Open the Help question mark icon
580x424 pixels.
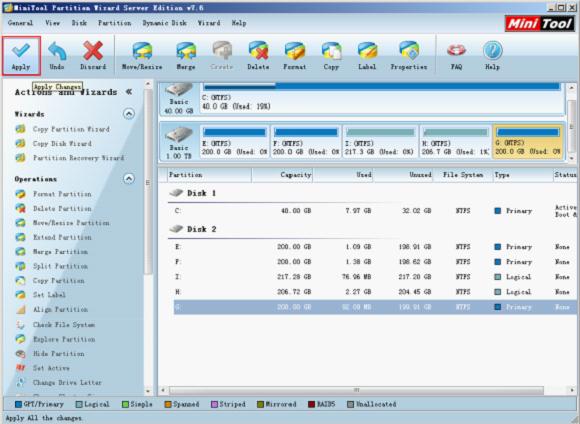pos(492,51)
